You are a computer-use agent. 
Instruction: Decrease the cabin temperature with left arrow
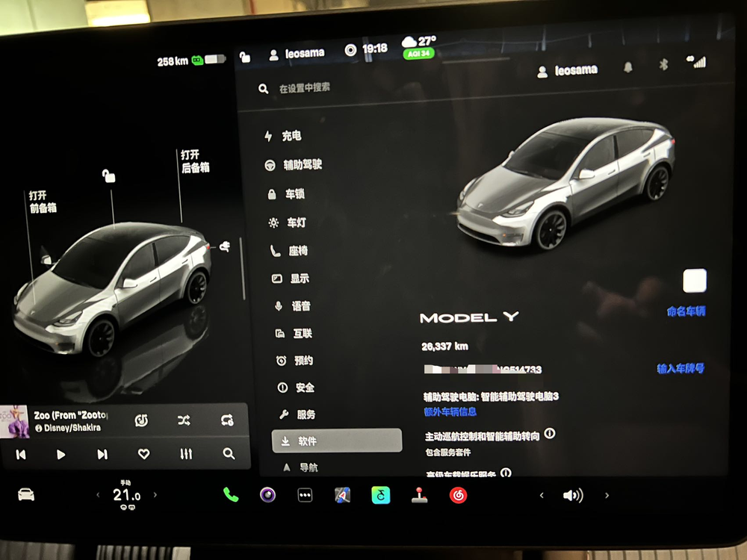click(x=98, y=495)
